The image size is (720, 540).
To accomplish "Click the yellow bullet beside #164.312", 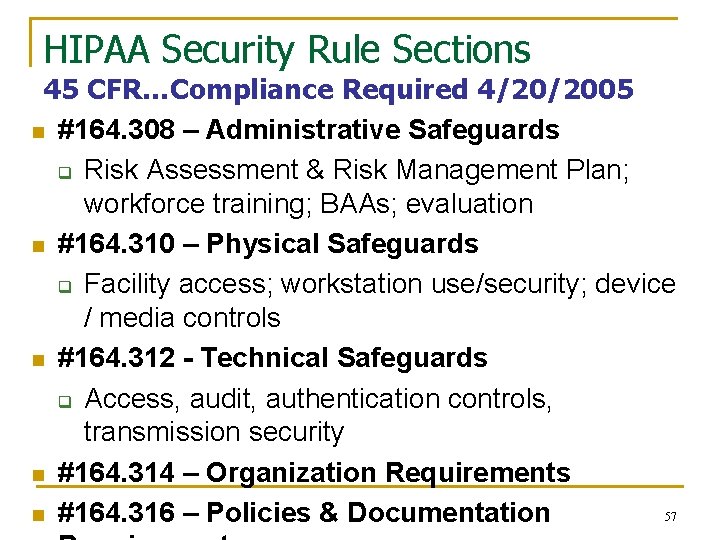I will tap(36, 360).
